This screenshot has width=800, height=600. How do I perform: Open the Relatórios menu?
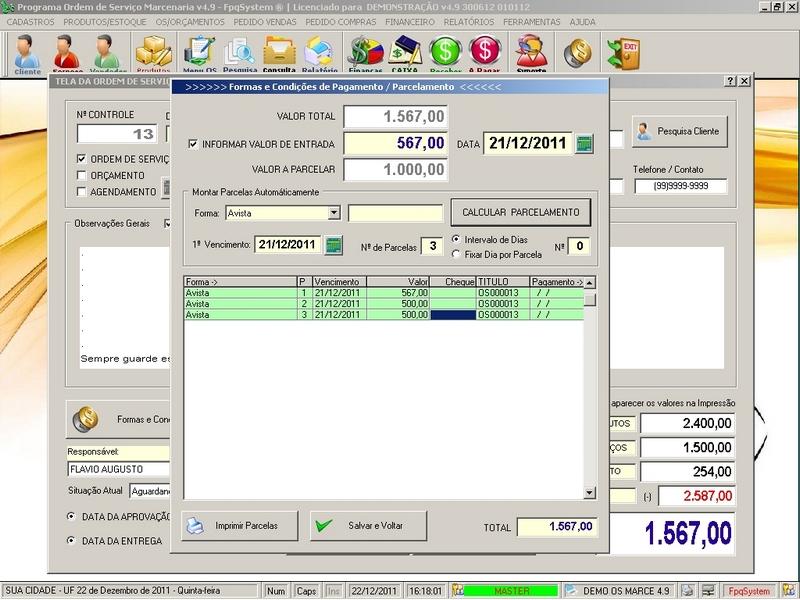click(468, 21)
